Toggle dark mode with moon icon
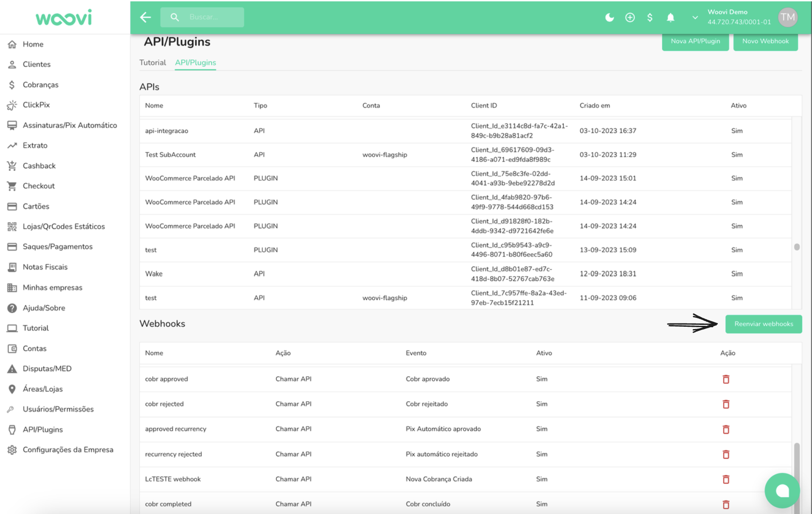The width and height of the screenshot is (812, 514). coord(609,17)
